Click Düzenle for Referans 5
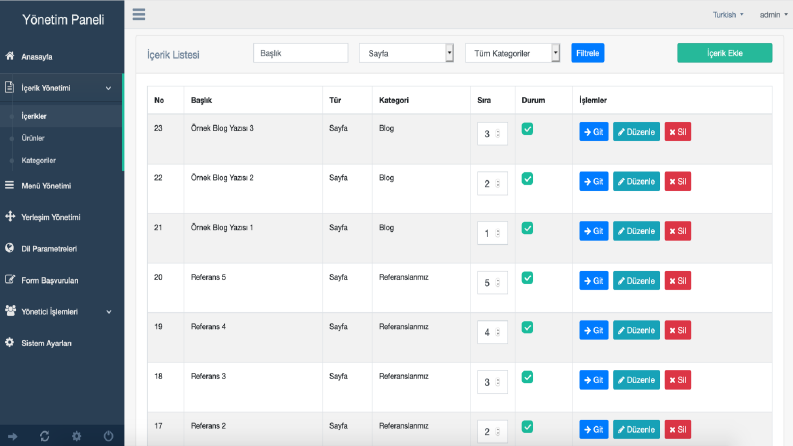 point(636,281)
